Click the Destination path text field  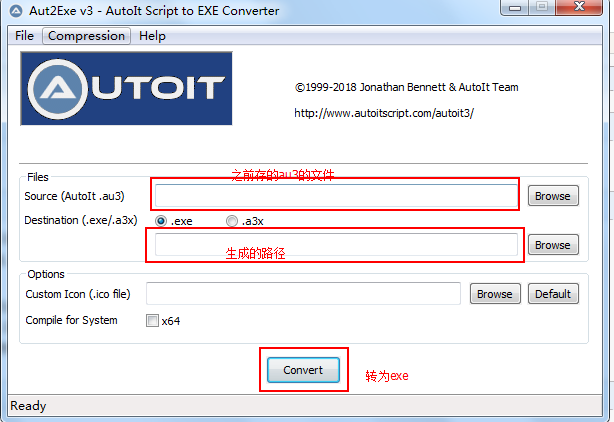click(x=335, y=245)
